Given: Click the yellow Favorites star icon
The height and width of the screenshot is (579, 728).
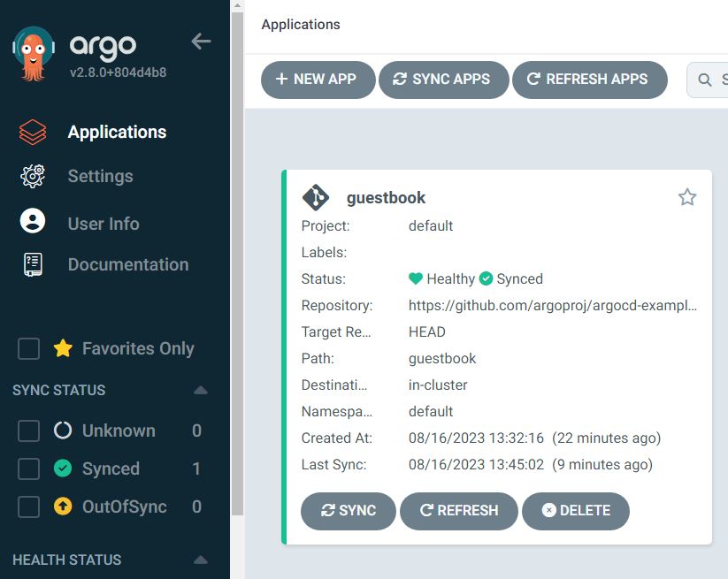Looking at the screenshot, I should (63, 348).
